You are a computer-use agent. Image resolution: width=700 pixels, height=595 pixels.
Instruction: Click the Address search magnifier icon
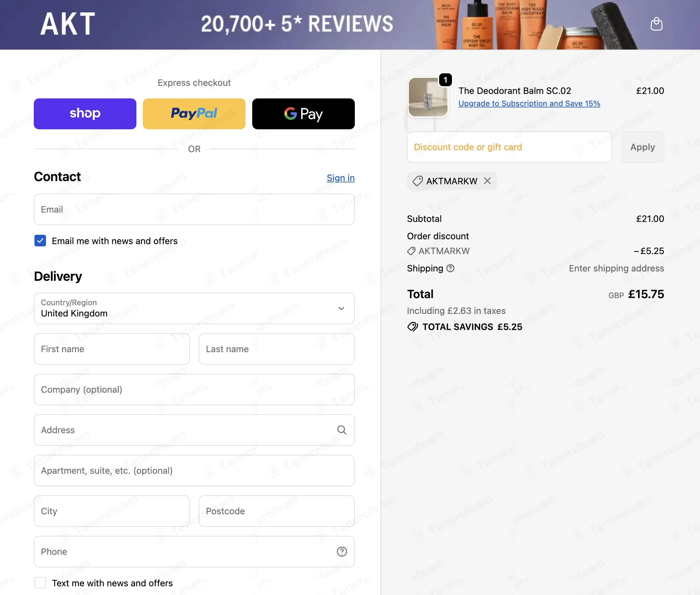tap(342, 430)
